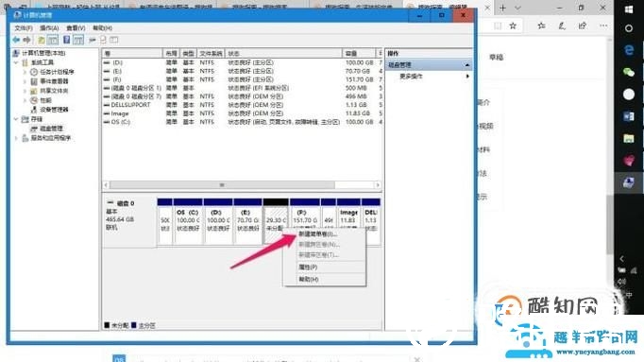This screenshot has width=644, height=362.
Task: Sort by the 状态 column header
Action: (284, 54)
